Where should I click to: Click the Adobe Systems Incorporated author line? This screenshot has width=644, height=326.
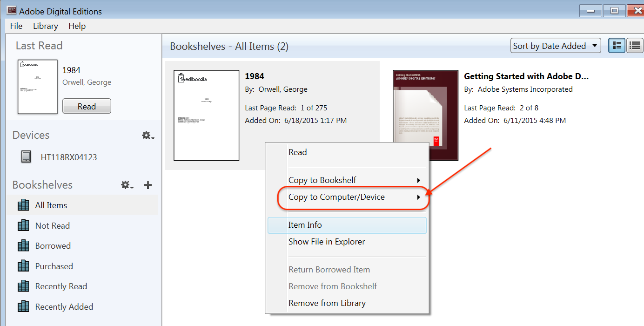(x=518, y=89)
